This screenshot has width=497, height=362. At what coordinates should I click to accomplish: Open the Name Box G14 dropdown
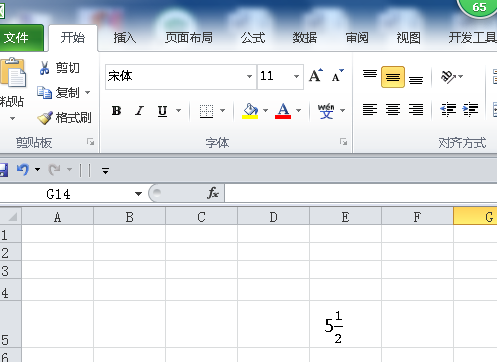tap(138, 194)
